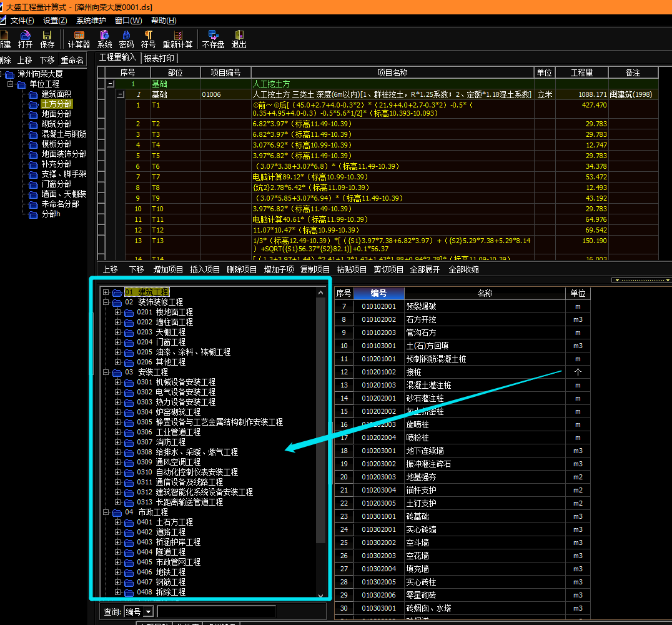
Task: Collapse the 03 安装工程 tree node
Action: (x=106, y=372)
